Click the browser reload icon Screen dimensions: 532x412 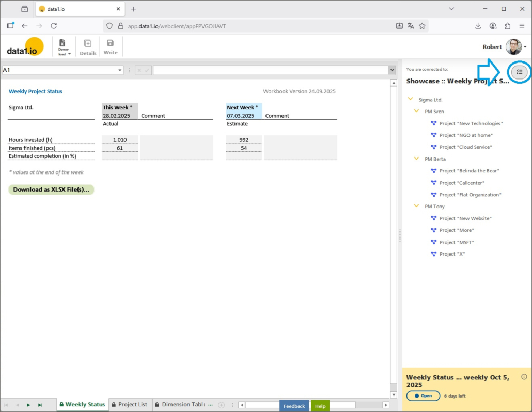pyautogui.click(x=54, y=26)
